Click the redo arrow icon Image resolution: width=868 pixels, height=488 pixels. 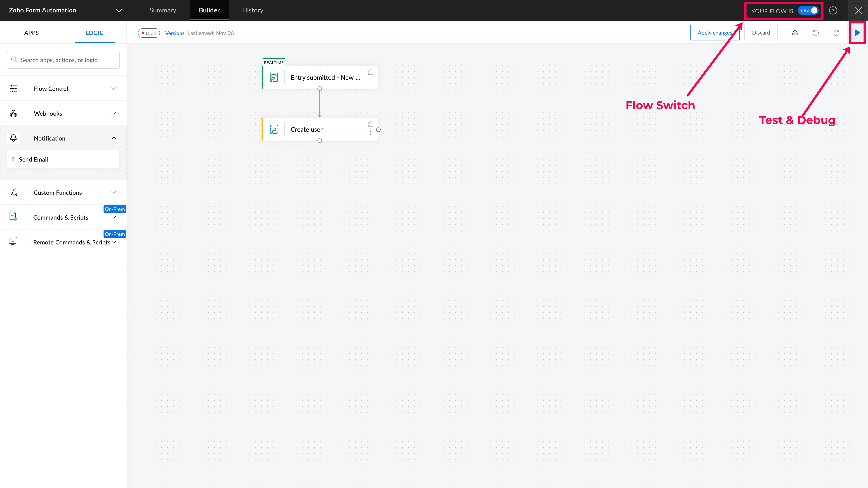tap(836, 33)
